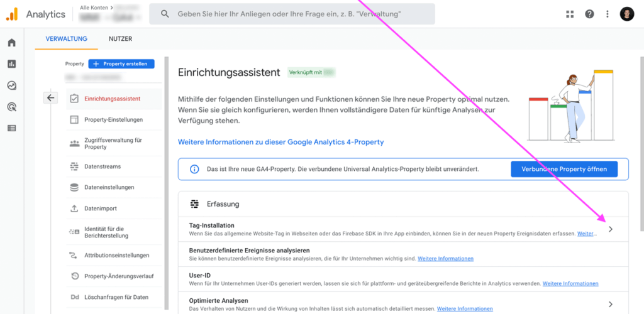Open Reports bar chart icon in sidebar
This screenshot has height=314, width=644.
(11, 64)
